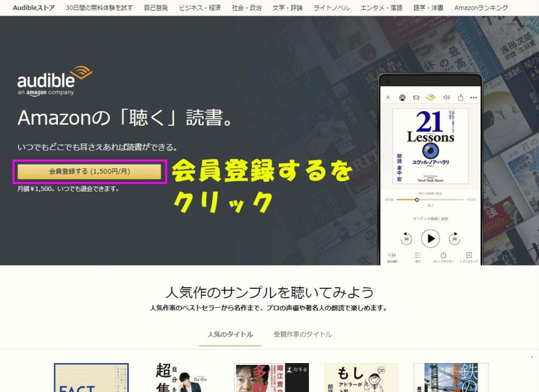Click the 会員登録する (1,500円/月) button
The image size is (539, 392).
[89, 172]
